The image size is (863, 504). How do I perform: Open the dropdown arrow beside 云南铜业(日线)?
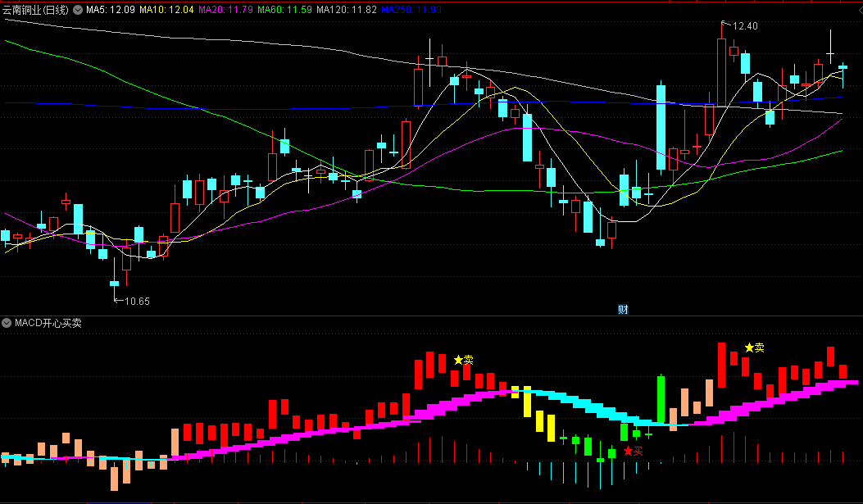pos(78,10)
